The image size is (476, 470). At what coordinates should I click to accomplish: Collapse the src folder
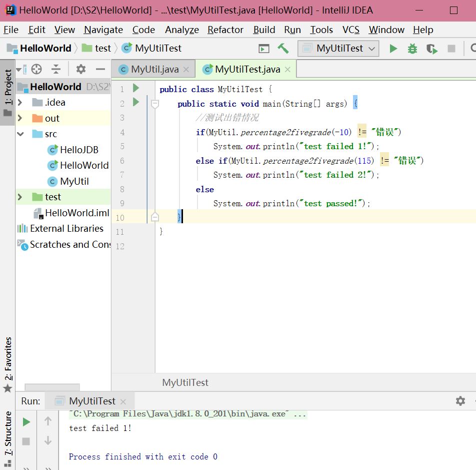[x=20, y=134]
